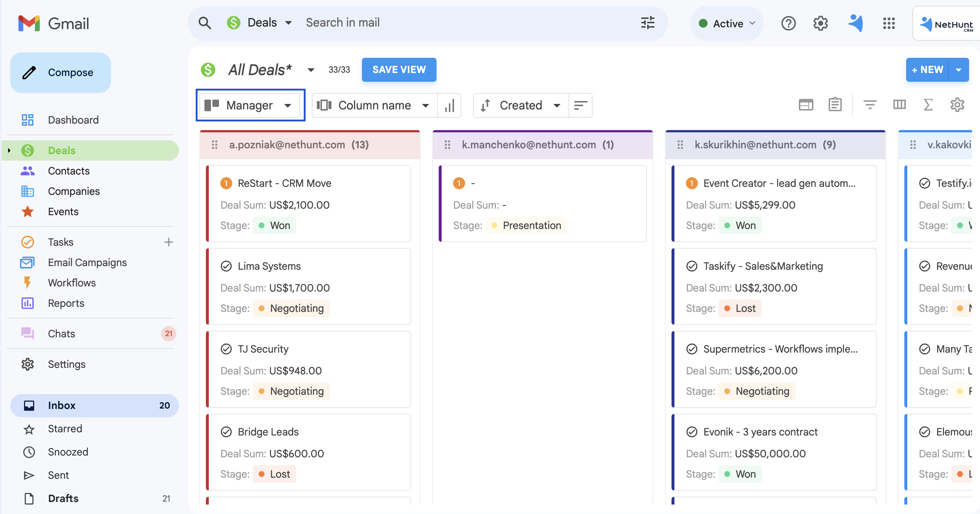
Task: Open the view filter icon
Action: 870,105
